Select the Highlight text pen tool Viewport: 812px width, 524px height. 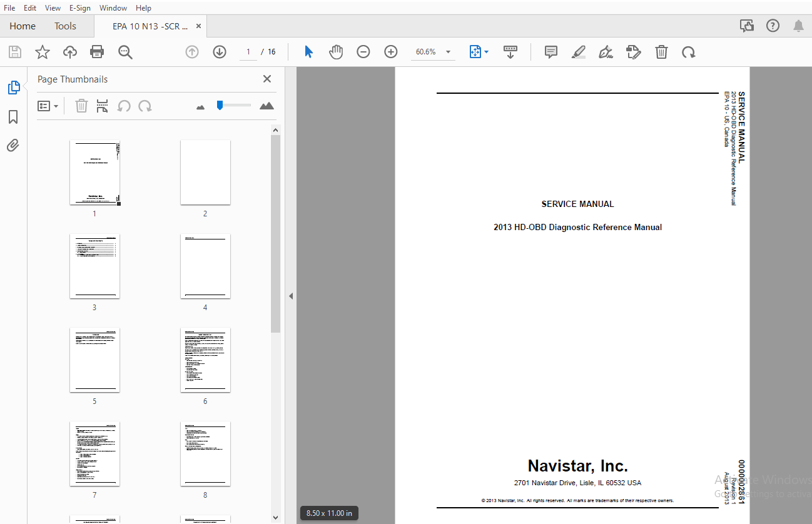[579, 52]
